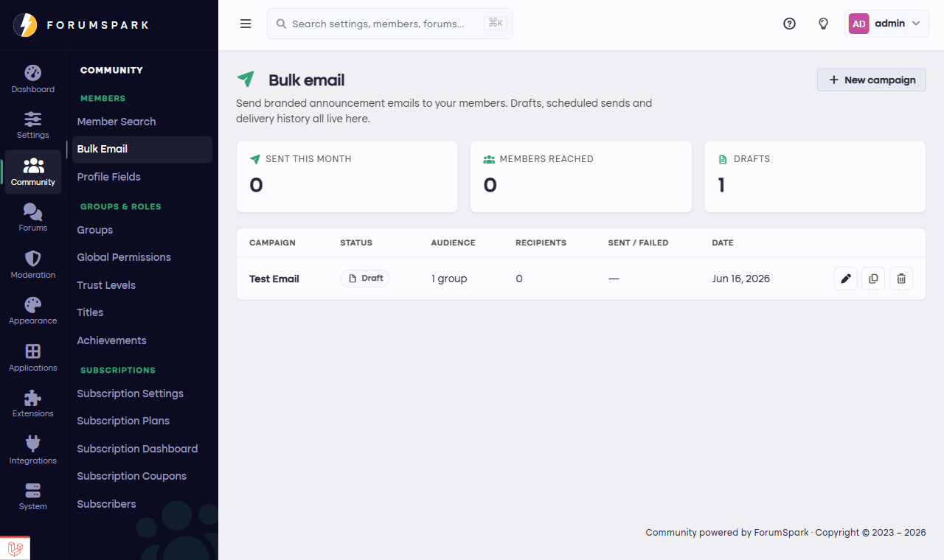Expand the admin user dropdown
Screen dimensions: 944x560
[886, 24]
